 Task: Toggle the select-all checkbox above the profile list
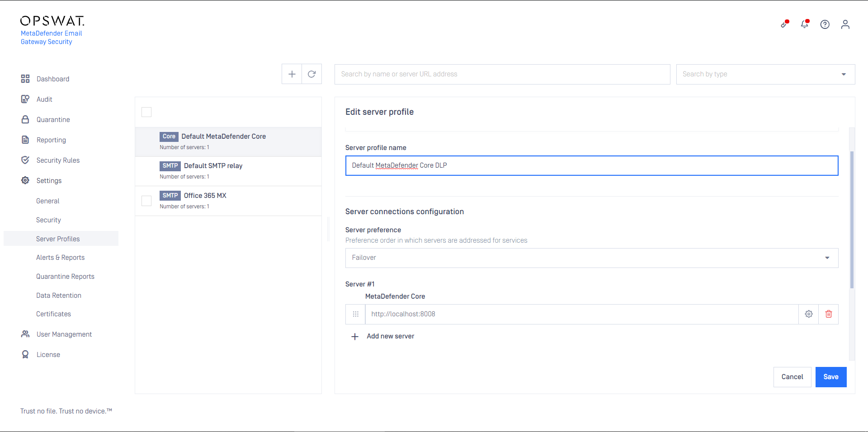coord(146,112)
